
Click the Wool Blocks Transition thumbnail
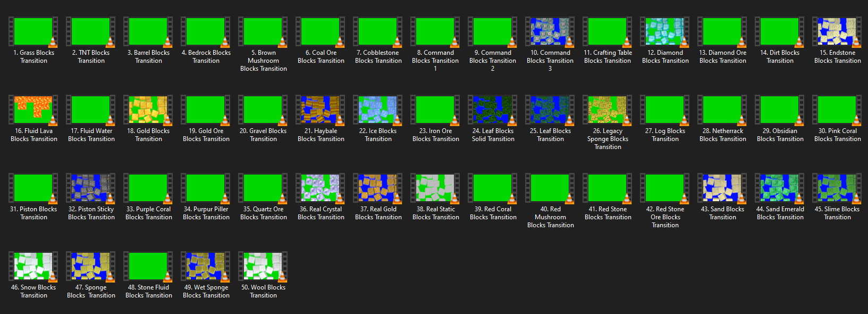pos(263,266)
